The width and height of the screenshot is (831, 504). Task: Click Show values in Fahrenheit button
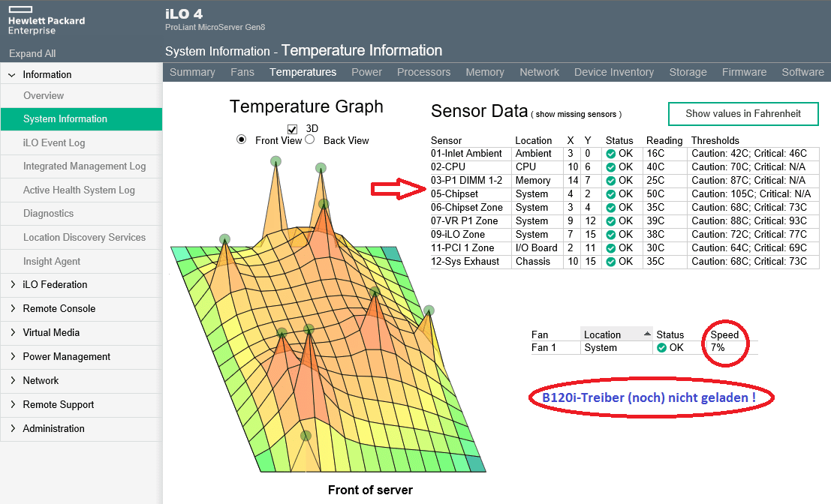(743, 114)
